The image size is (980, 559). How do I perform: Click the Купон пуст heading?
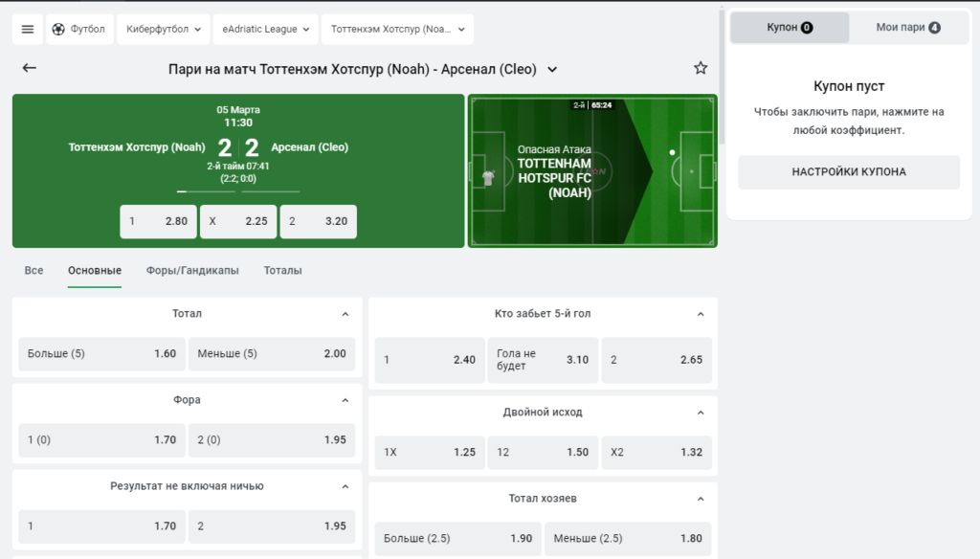pos(849,86)
